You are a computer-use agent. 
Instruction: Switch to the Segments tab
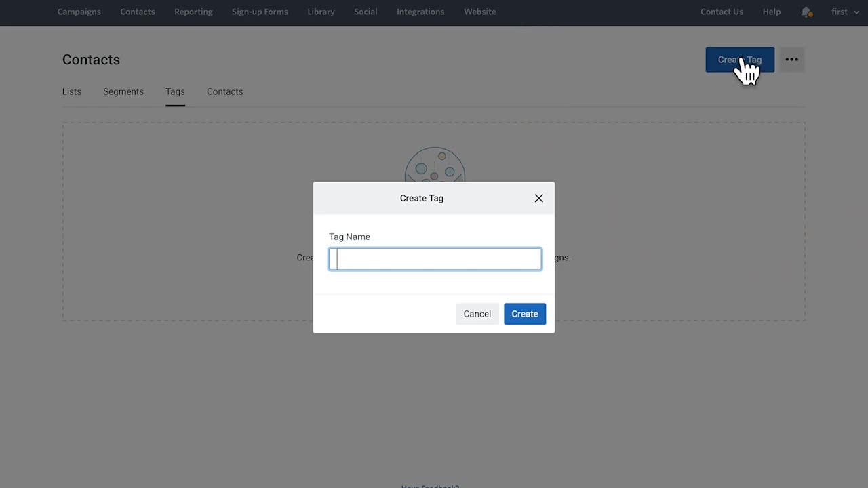coord(123,91)
